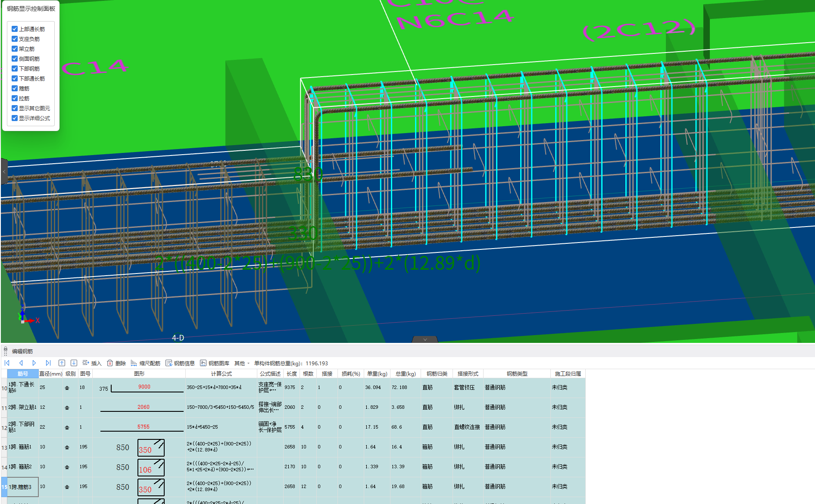
Task: Click the 直径(mm) column header
Action: [51, 373]
